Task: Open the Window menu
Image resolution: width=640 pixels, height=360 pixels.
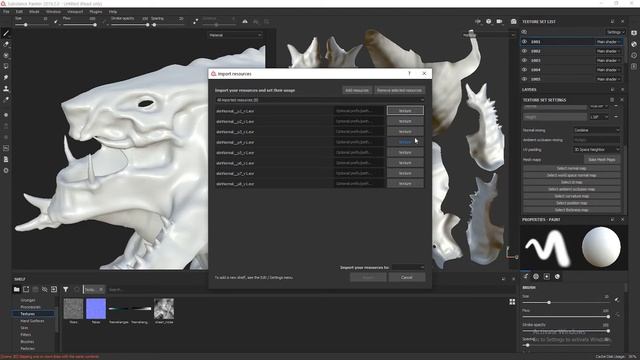Action: [53, 12]
